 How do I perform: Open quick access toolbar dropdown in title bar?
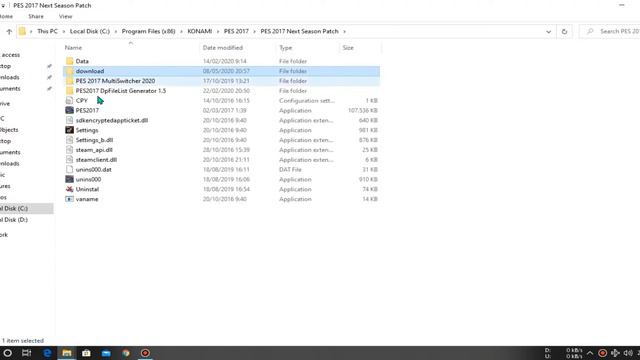coord(3,6)
